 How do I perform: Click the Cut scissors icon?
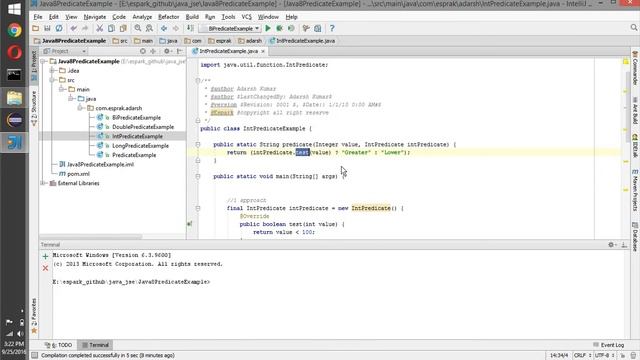[x=99, y=28]
